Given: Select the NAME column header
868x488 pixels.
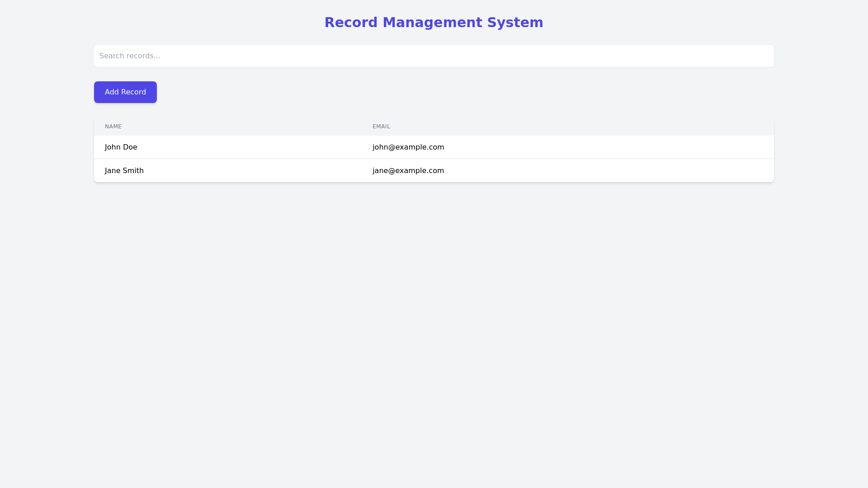Looking at the screenshot, I should point(113,127).
